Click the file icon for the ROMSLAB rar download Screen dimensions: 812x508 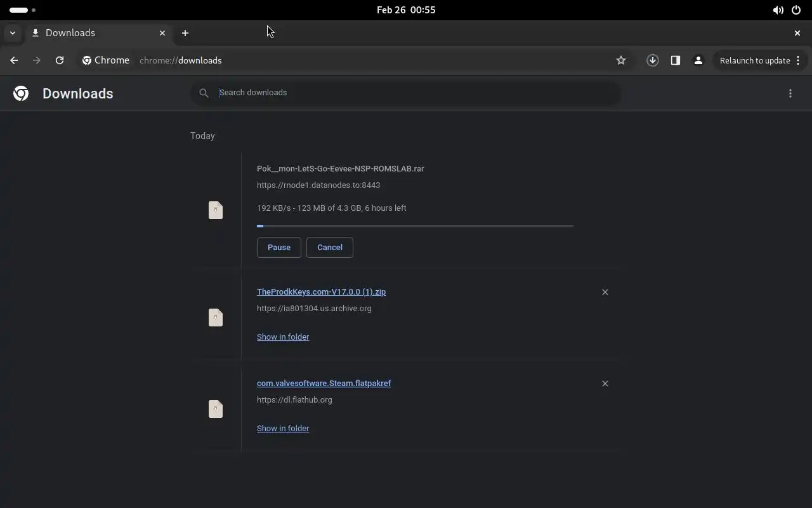[x=216, y=210]
